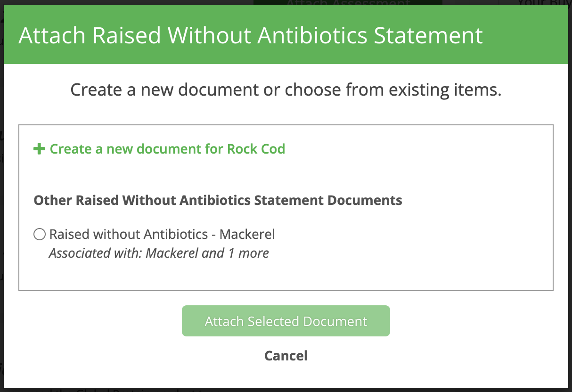Click 'Other Raised Without Antibiotics Statement Documents' heading
Viewport: 572px width, 392px height.
[x=218, y=200]
